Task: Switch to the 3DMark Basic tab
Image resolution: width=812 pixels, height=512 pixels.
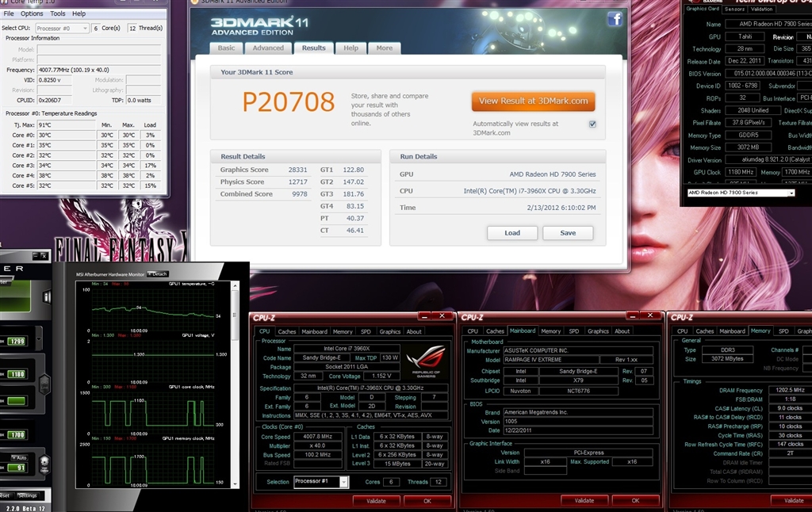Action: (226, 48)
